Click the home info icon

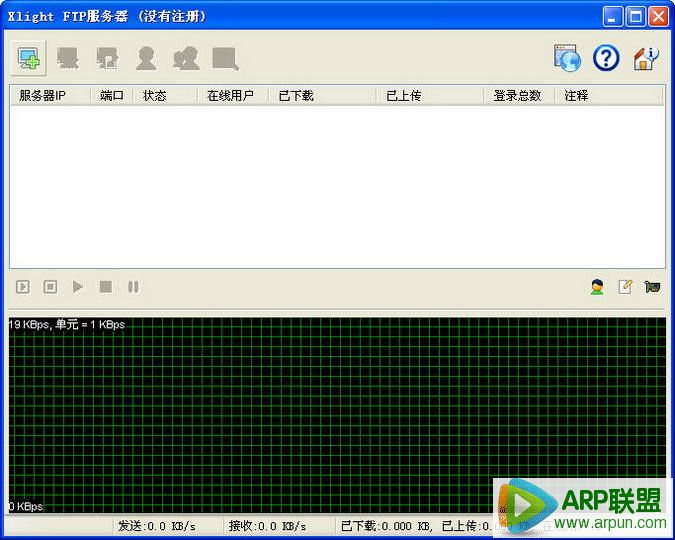(x=646, y=58)
